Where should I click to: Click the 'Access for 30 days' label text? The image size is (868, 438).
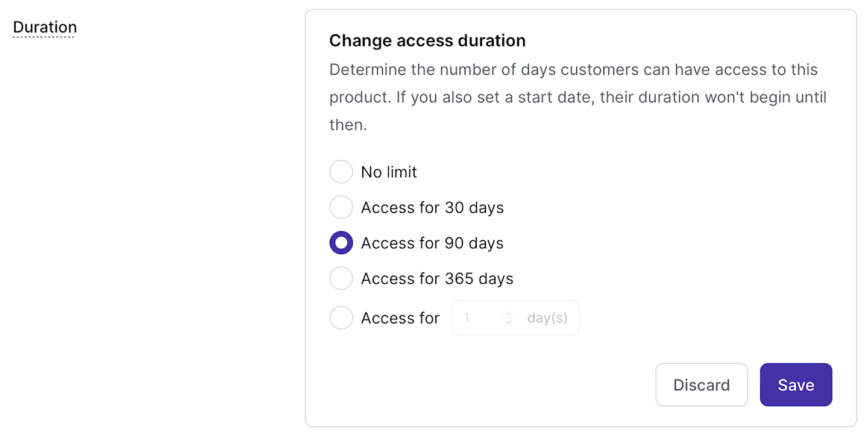(432, 207)
